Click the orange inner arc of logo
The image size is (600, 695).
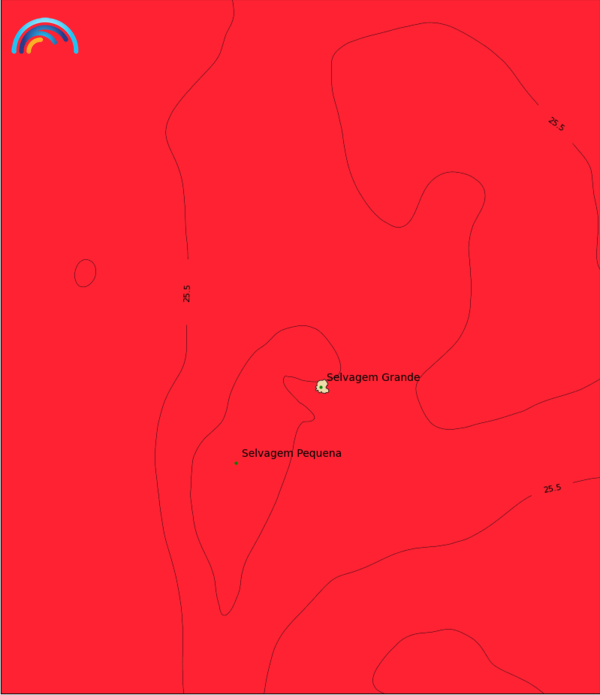pyautogui.click(x=34, y=45)
